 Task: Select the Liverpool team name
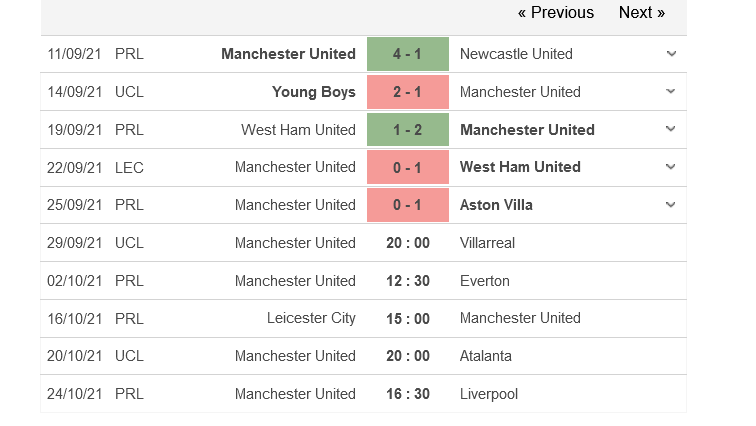(488, 394)
